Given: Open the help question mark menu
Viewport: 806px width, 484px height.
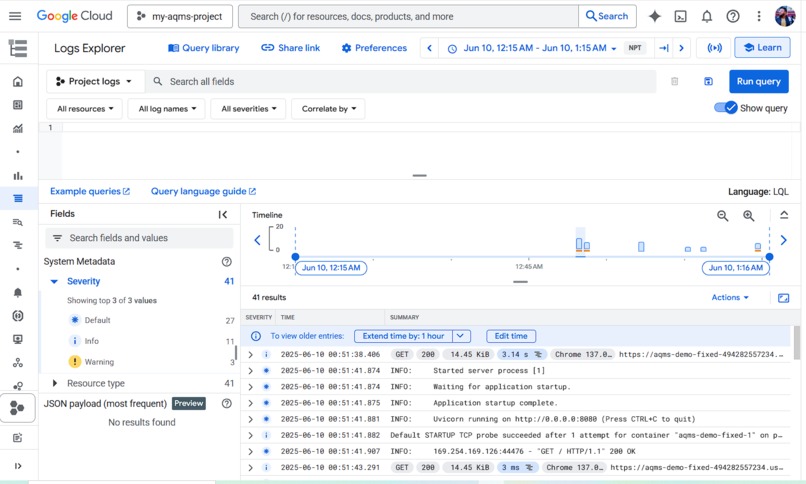Looking at the screenshot, I should click(x=733, y=16).
